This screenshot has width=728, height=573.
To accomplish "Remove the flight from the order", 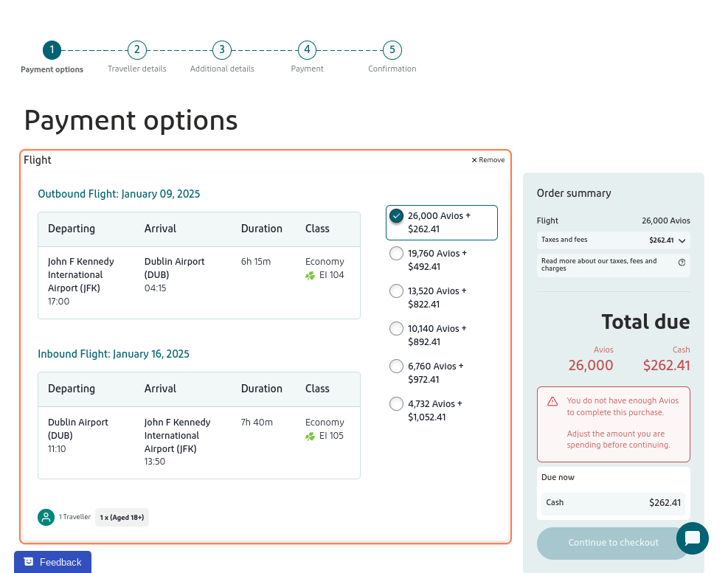I will pos(488,160).
